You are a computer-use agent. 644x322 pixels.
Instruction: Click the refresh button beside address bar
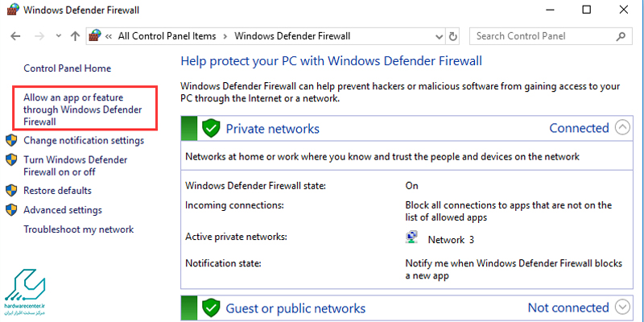click(x=453, y=36)
